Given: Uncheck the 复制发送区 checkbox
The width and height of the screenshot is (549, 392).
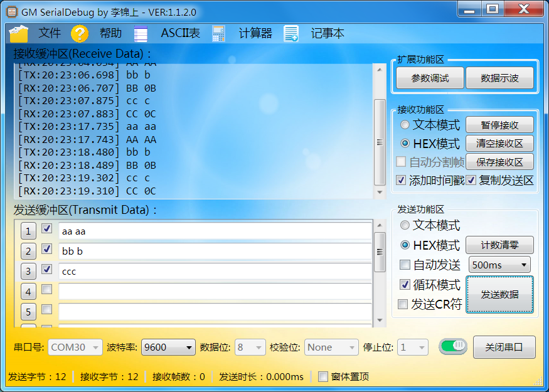Looking at the screenshot, I should (x=472, y=181).
